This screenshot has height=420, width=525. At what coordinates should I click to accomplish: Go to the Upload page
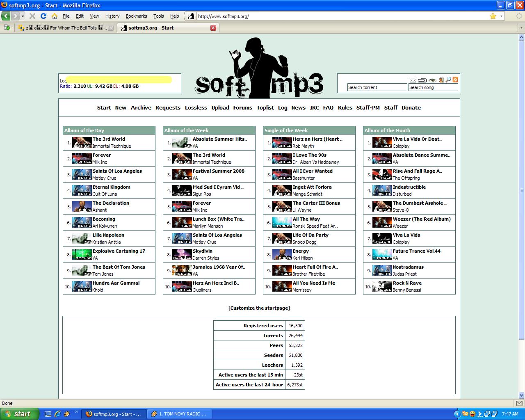pyautogui.click(x=220, y=107)
